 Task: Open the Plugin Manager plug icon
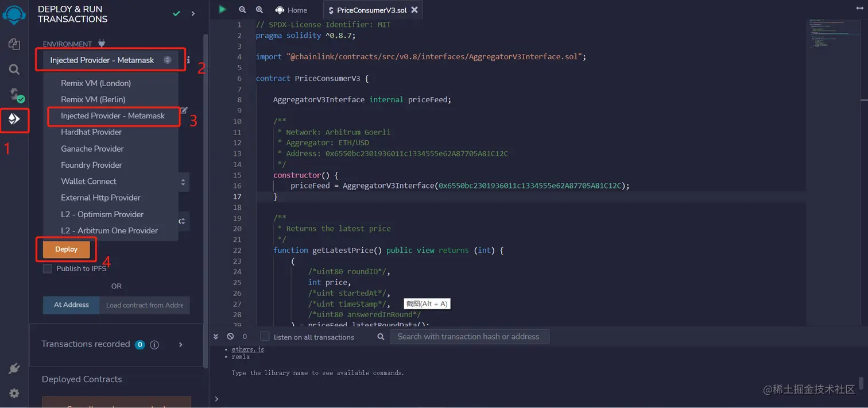(x=14, y=368)
